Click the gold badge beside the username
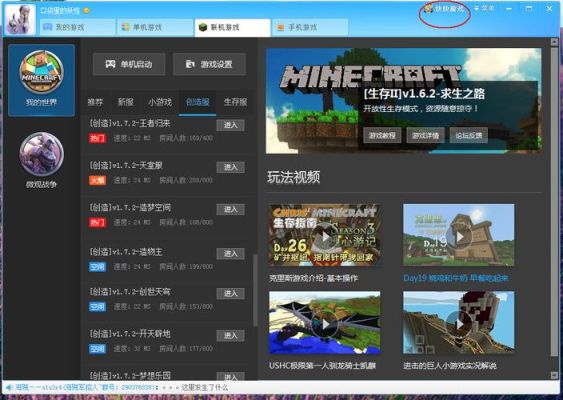The width and height of the screenshot is (563, 400). pos(87,11)
